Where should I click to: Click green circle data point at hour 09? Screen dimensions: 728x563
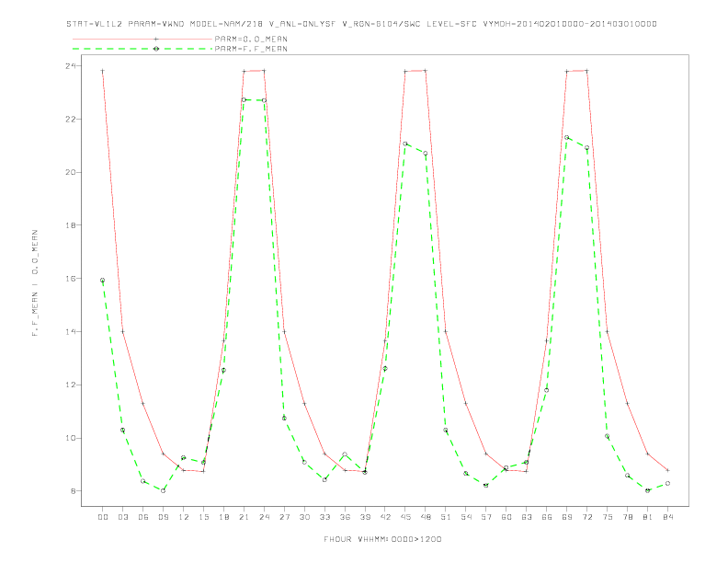point(163,490)
